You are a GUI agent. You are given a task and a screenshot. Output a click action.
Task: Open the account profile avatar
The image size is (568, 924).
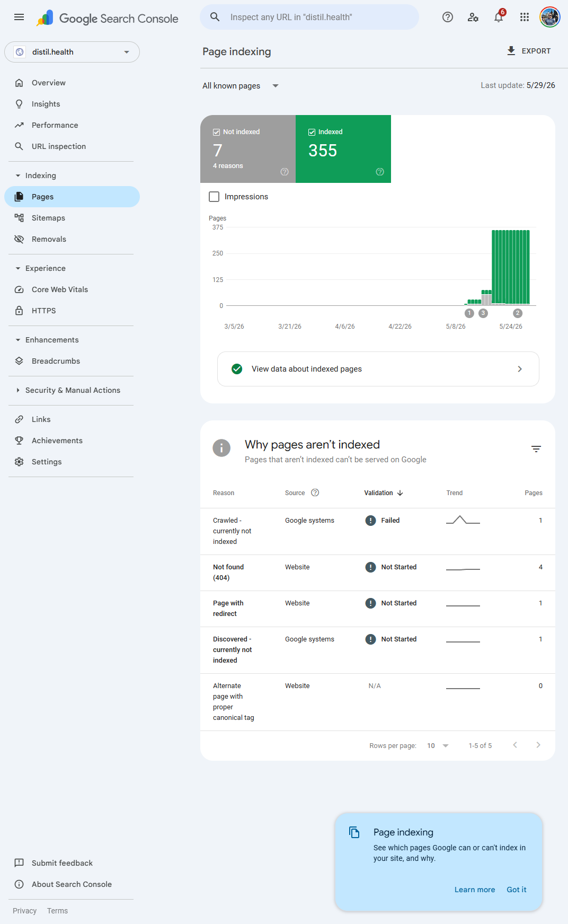click(550, 17)
